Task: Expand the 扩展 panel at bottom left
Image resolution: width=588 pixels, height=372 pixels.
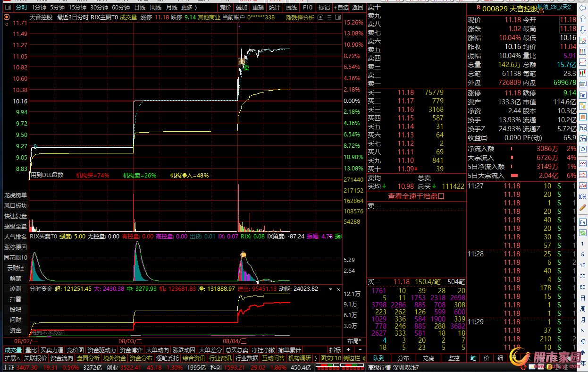Action: click(x=11, y=358)
